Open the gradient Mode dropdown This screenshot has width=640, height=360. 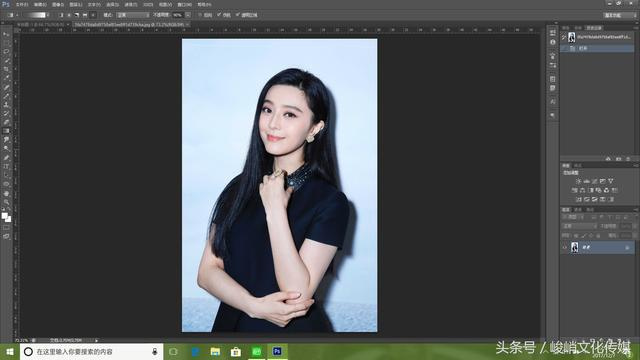point(132,15)
